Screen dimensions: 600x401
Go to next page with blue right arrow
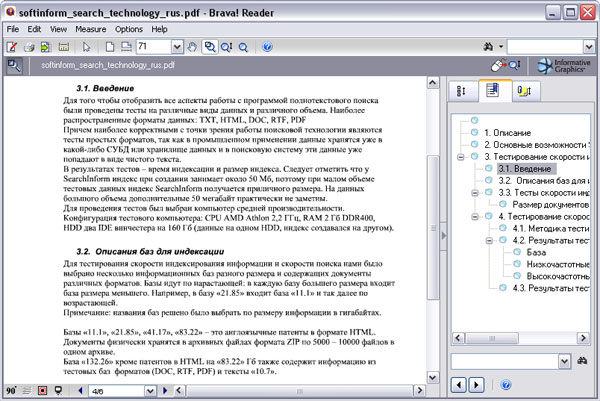coord(165,391)
